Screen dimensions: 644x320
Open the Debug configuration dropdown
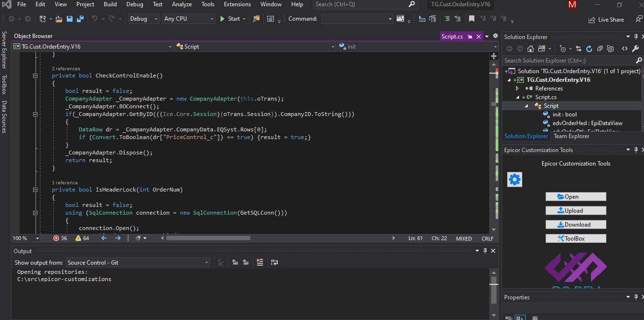(x=143, y=19)
